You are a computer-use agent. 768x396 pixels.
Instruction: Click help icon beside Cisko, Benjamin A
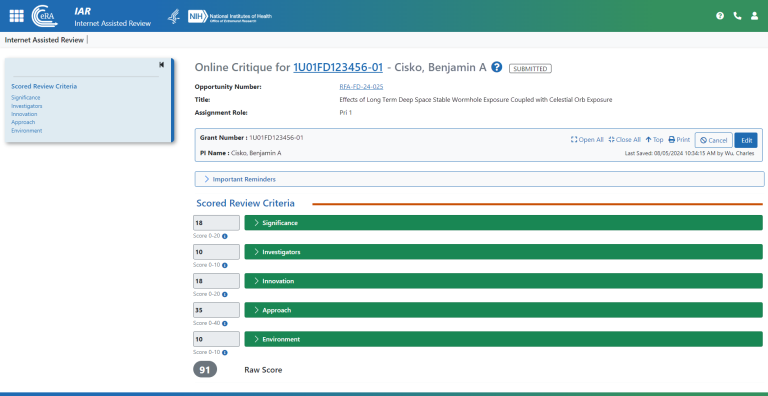click(497, 67)
